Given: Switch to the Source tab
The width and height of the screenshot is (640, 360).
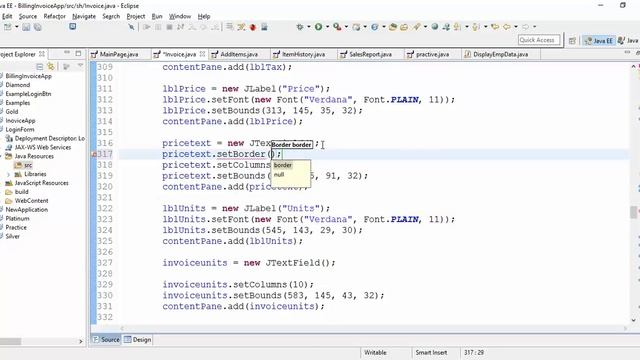Looking at the screenshot, I should point(106,340).
